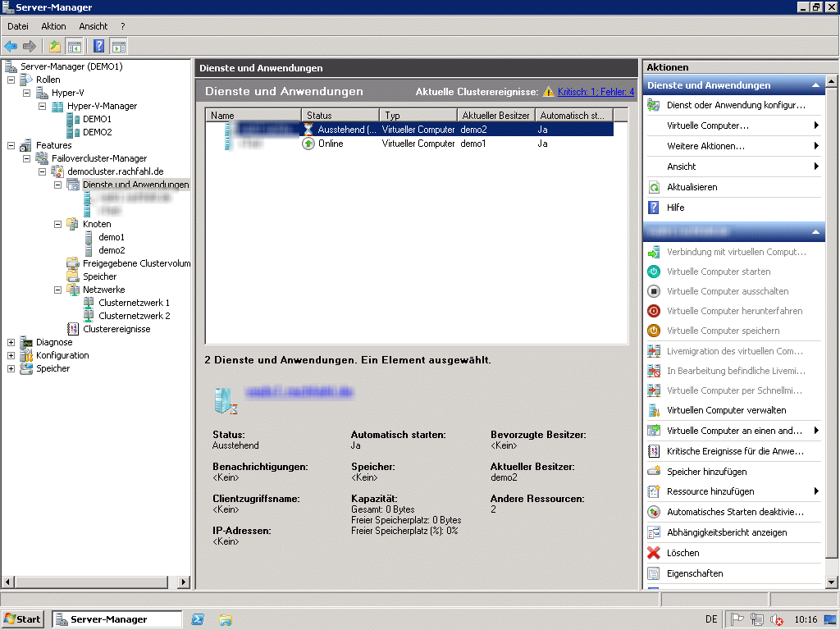The width and height of the screenshot is (840, 630).
Task: Collapse the Netzwerke tree node
Action: pos(58,290)
